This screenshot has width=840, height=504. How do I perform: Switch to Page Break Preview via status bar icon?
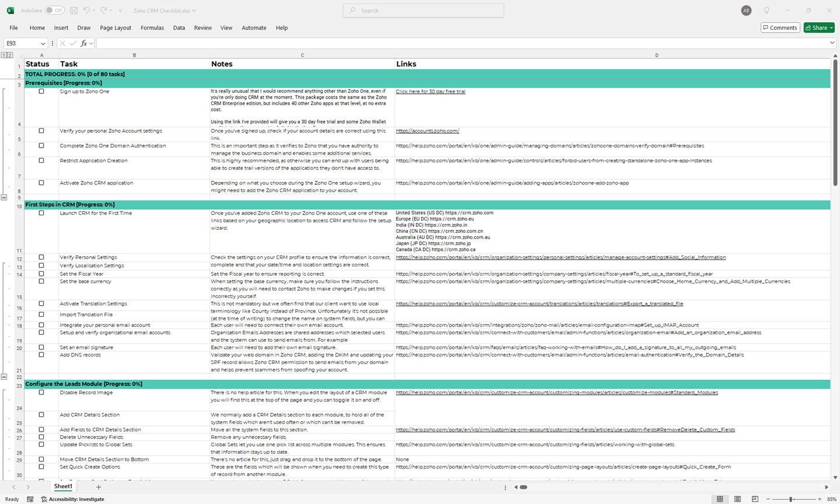tap(754, 499)
